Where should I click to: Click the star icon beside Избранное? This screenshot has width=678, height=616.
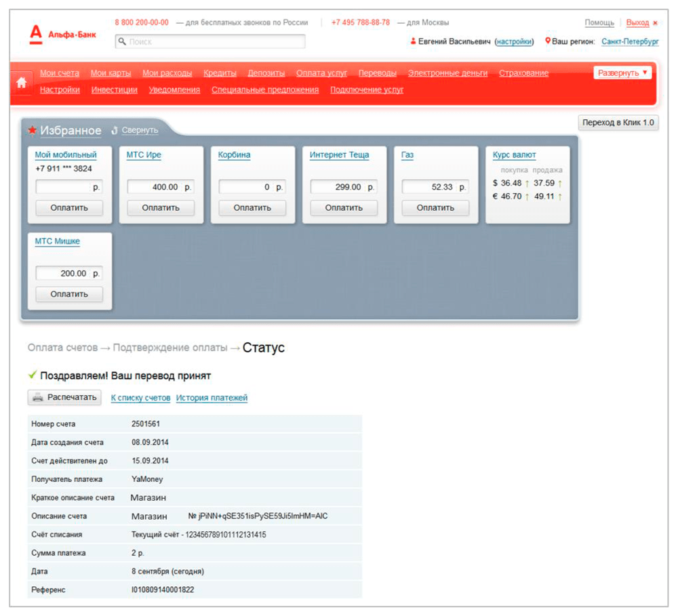tap(32, 130)
